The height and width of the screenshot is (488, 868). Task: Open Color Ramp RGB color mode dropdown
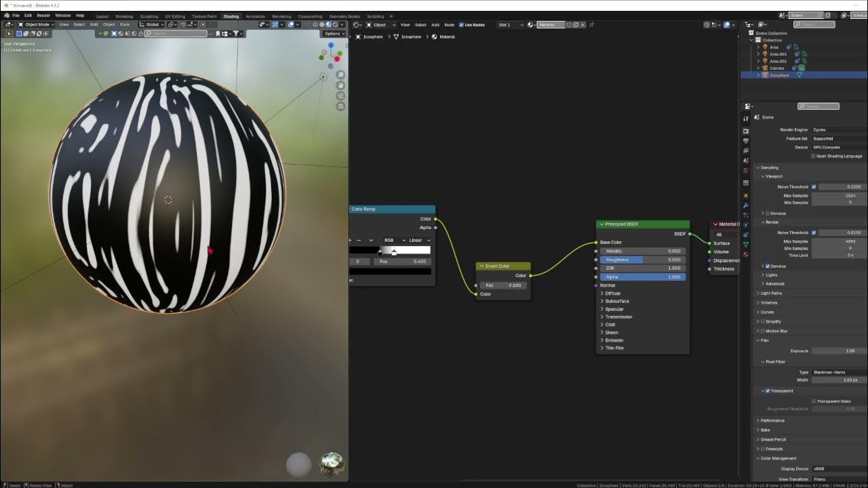(x=393, y=240)
